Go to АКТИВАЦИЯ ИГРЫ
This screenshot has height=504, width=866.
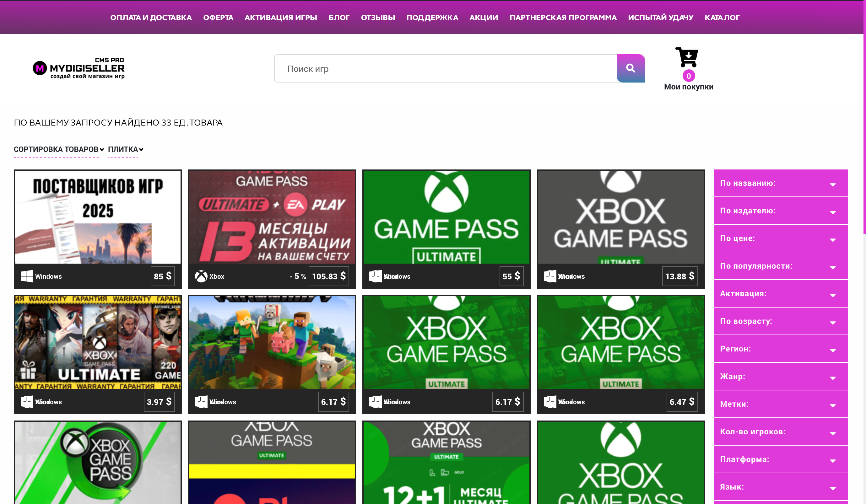[x=281, y=18]
